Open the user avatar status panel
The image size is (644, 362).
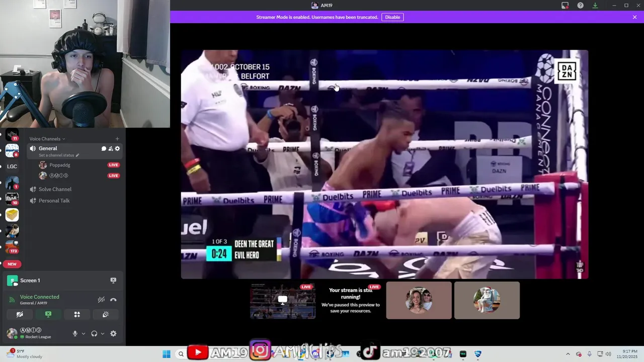tap(12, 333)
